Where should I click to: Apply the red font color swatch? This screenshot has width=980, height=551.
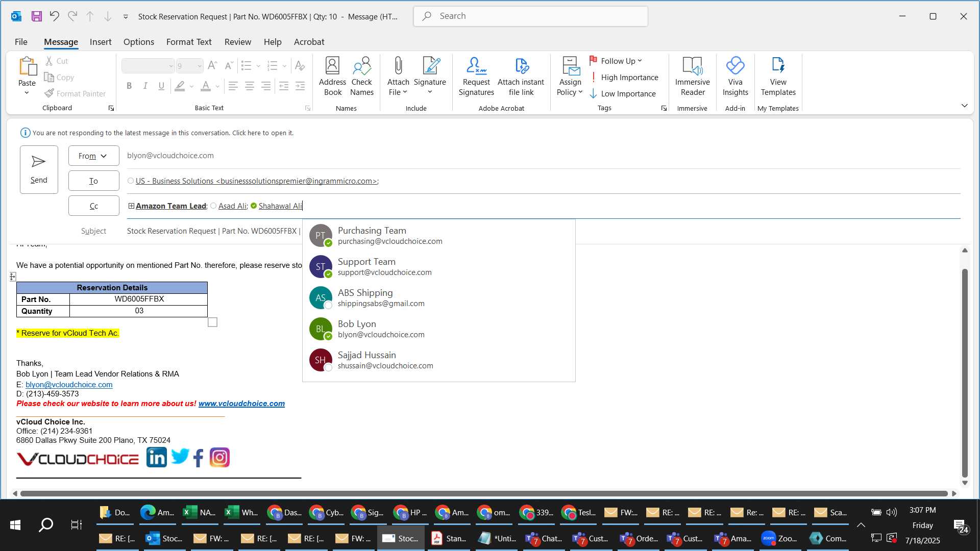pos(206,86)
